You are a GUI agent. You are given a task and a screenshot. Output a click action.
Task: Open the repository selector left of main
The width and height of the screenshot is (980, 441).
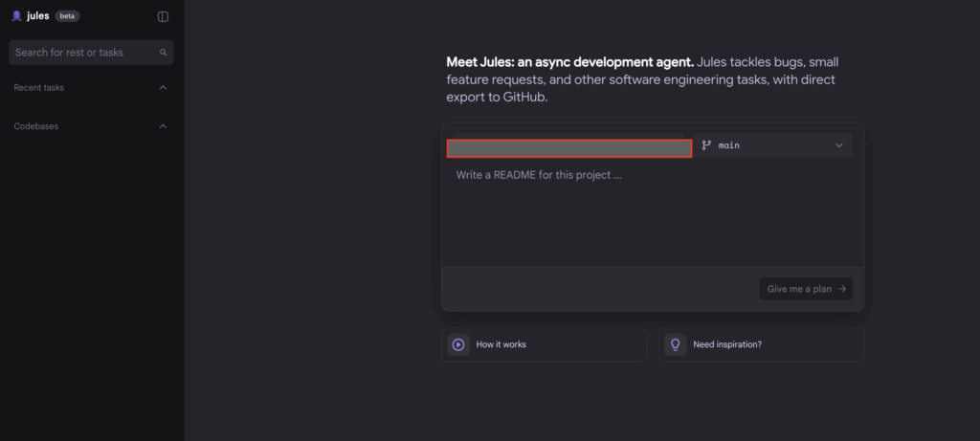[569, 148]
